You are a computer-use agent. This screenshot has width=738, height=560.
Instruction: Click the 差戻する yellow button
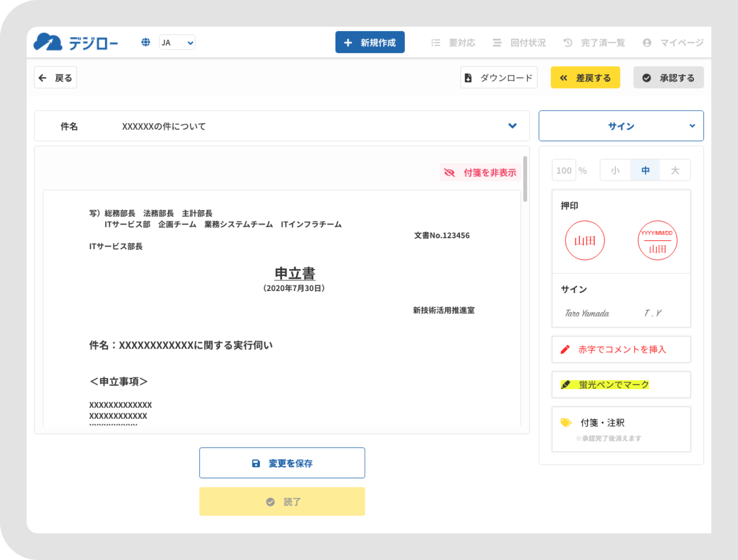585,78
